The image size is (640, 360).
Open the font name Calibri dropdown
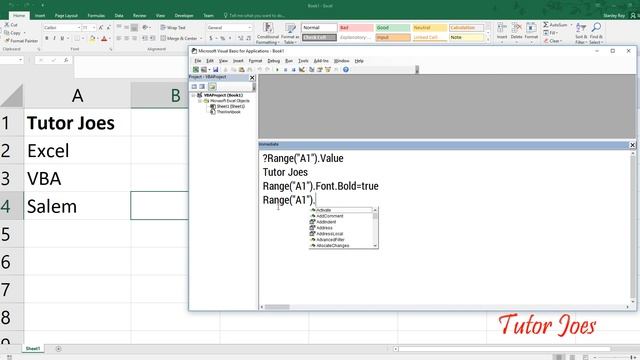tap(79, 28)
